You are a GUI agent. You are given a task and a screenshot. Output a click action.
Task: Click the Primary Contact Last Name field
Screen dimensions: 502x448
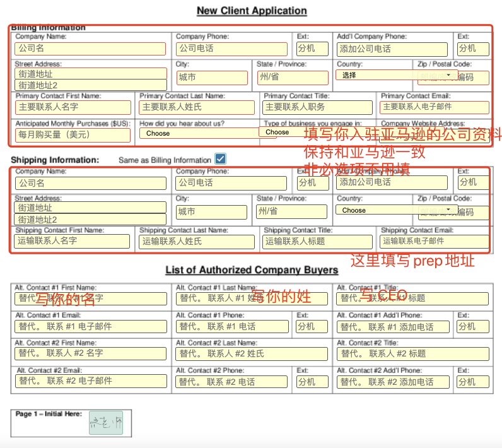coord(197,108)
